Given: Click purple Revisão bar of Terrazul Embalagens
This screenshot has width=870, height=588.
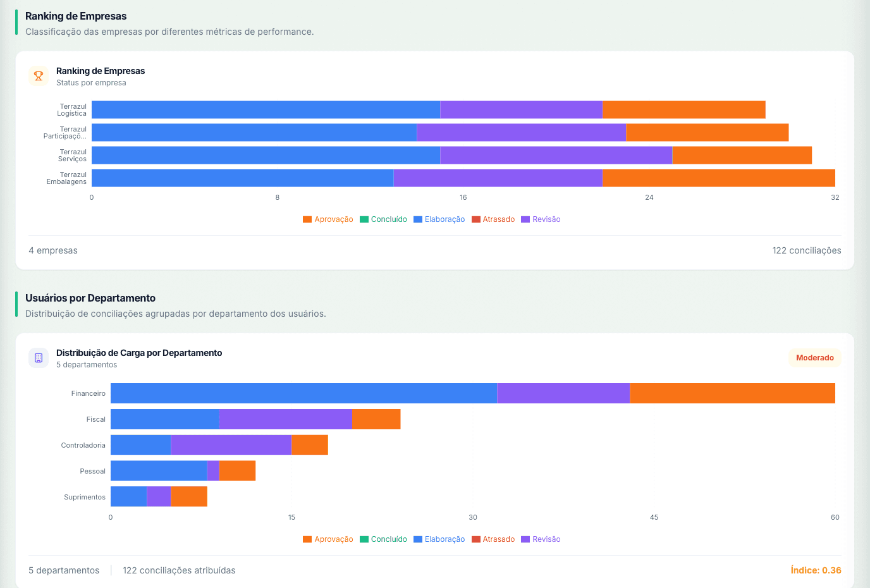Looking at the screenshot, I should click(x=498, y=178).
